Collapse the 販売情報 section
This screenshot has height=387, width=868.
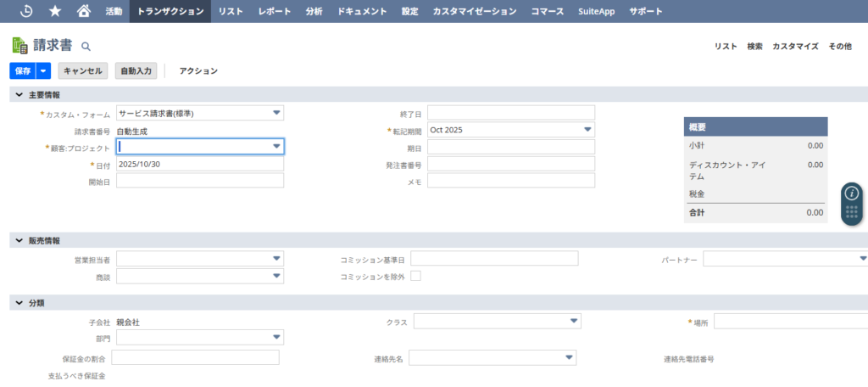pos(19,241)
